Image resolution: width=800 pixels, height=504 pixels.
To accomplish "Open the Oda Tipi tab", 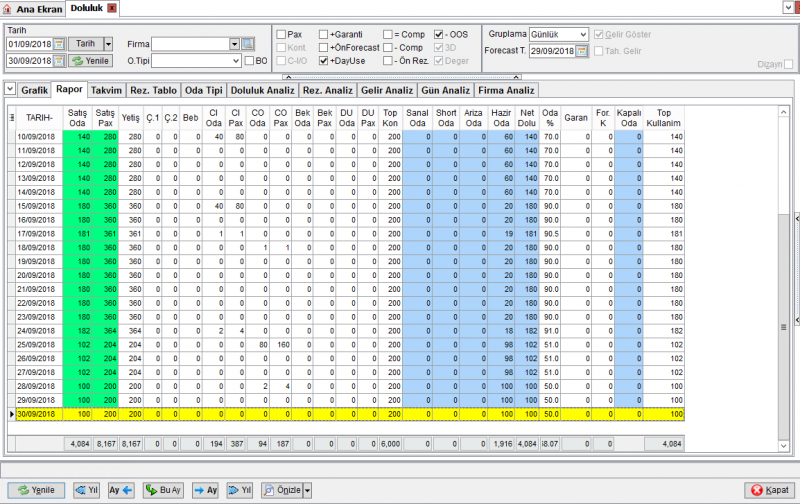I will click(x=204, y=90).
